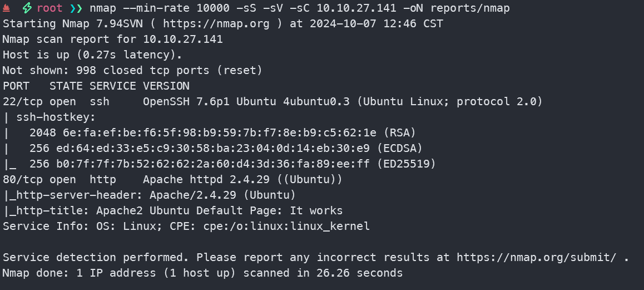Viewport: 644px width, 290px height.
Task: Click the http-title result line
Action: (174, 211)
